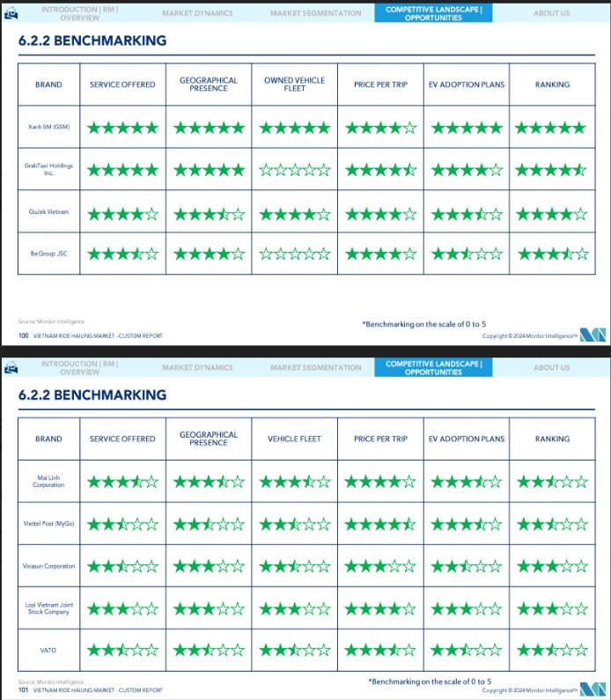The width and height of the screenshot is (611, 700).
Task: Click the home logo icon on page 100
Action: (11, 14)
